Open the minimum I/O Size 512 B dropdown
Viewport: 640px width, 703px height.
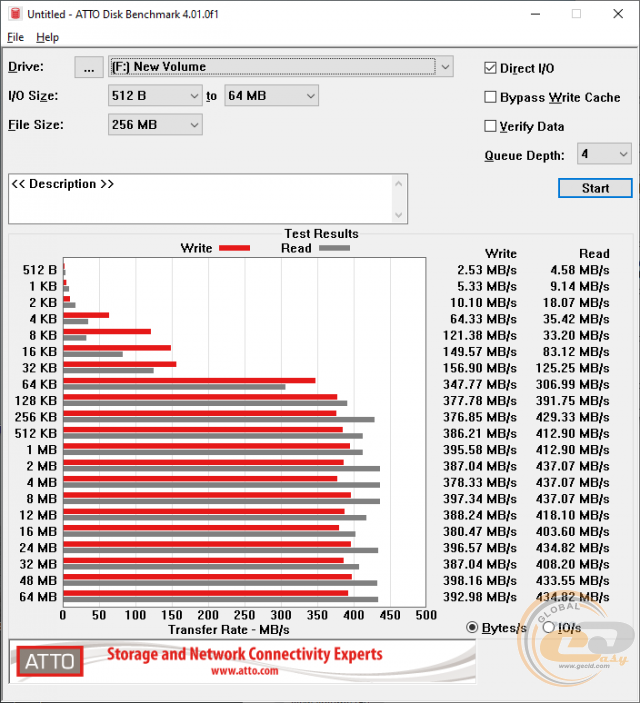pyautogui.click(x=155, y=95)
